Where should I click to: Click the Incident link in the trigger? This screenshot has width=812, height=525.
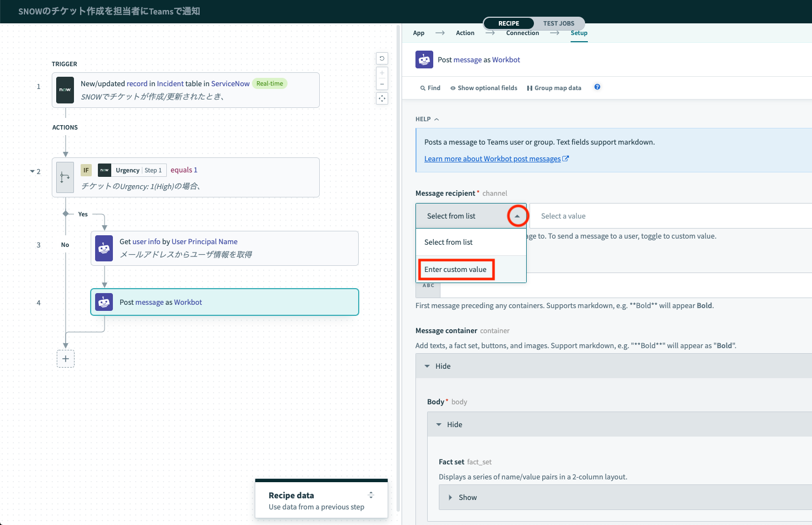[x=170, y=83]
